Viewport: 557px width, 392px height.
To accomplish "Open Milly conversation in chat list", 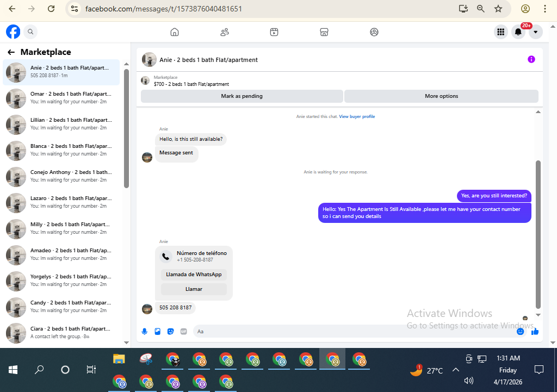I will pyautogui.click(x=61, y=229).
